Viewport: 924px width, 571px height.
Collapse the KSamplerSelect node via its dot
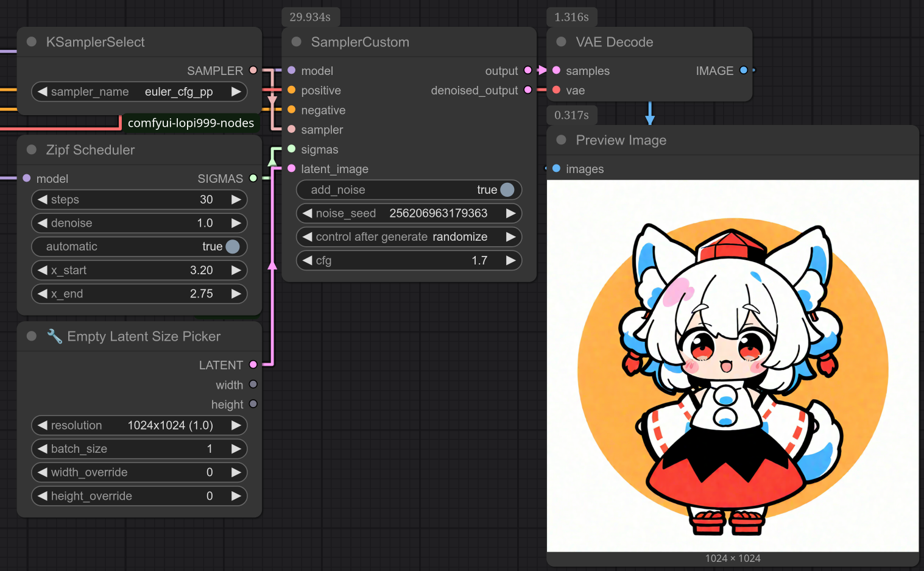coord(32,42)
